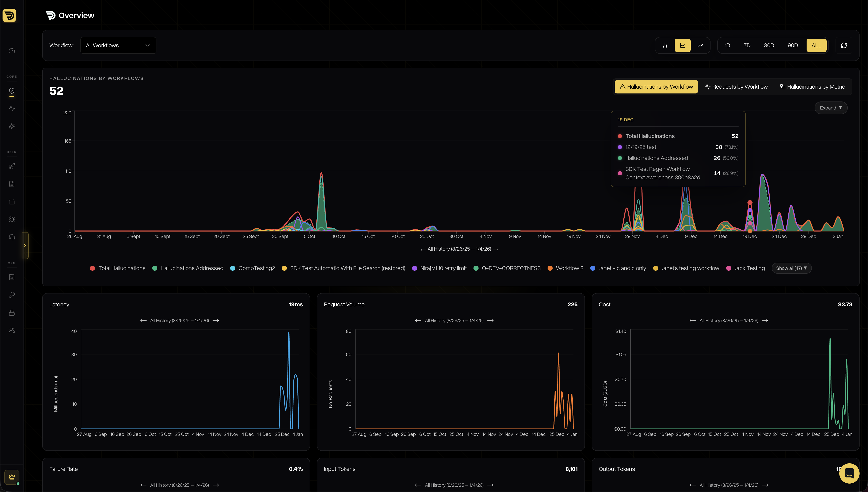Open the All Workflows dropdown

click(118, 45)
